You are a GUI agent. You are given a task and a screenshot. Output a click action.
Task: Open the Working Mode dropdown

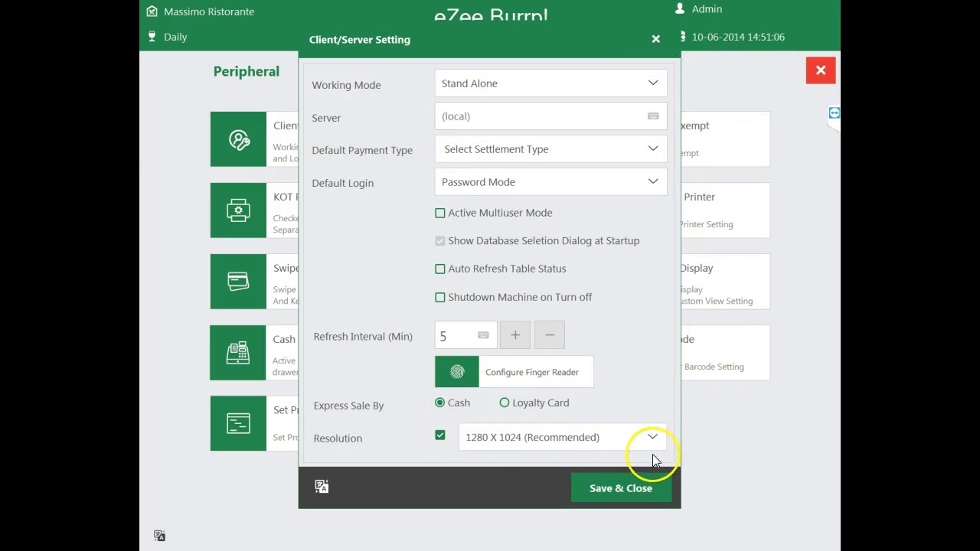550,83
